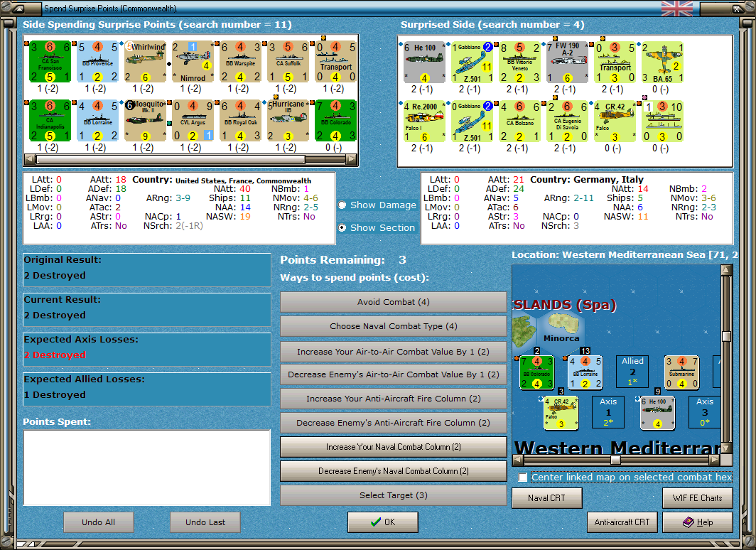Select the CA Eugenio Di Savoia counter
756x550 pixels.
(x=568, y=122)
